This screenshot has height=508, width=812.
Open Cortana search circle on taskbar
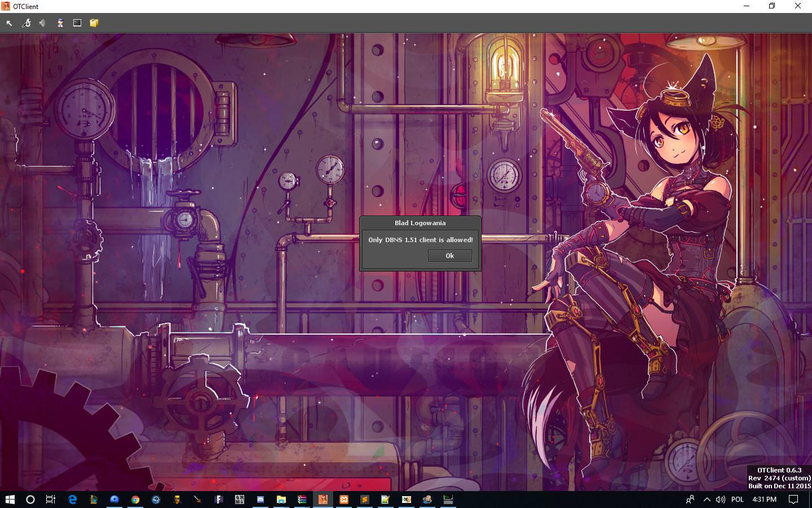click(x=30, y=500)
